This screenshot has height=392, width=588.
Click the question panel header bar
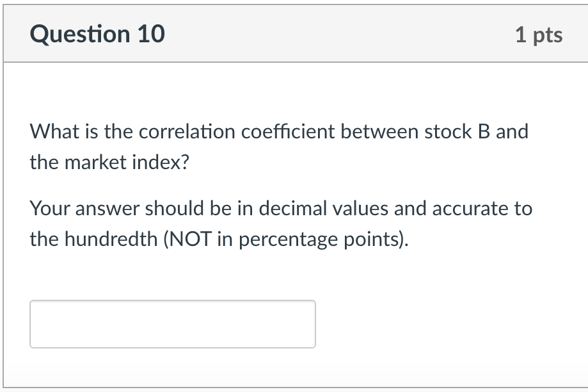point(294,33)
